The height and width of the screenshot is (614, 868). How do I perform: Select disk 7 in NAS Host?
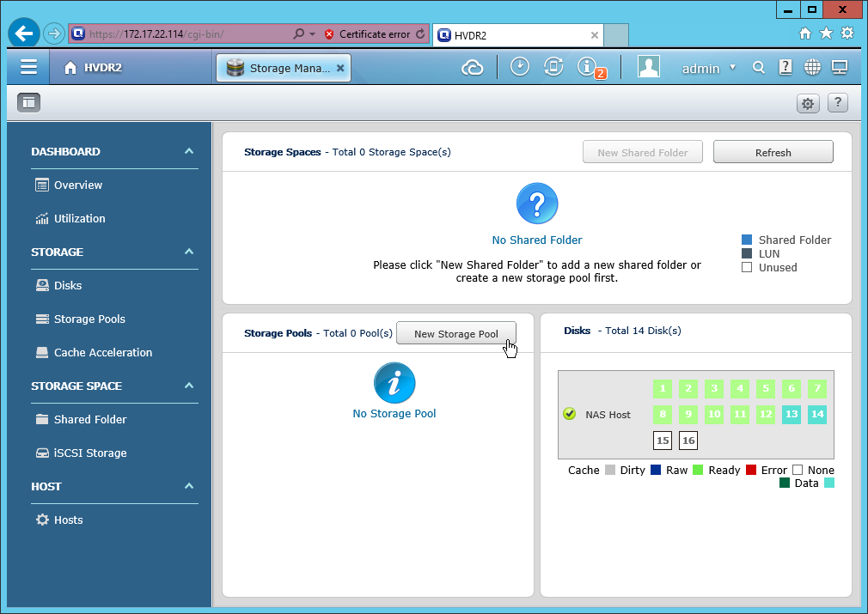coord(817,388)
